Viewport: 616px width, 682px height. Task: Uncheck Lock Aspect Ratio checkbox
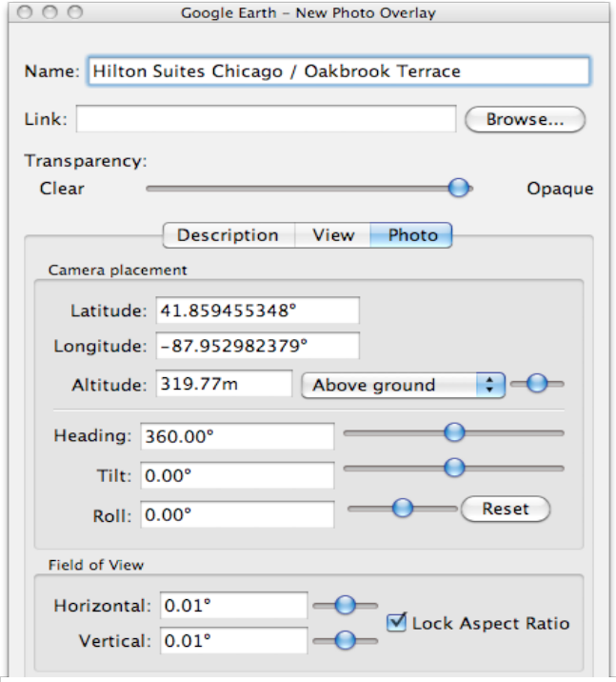pos(396,622)
